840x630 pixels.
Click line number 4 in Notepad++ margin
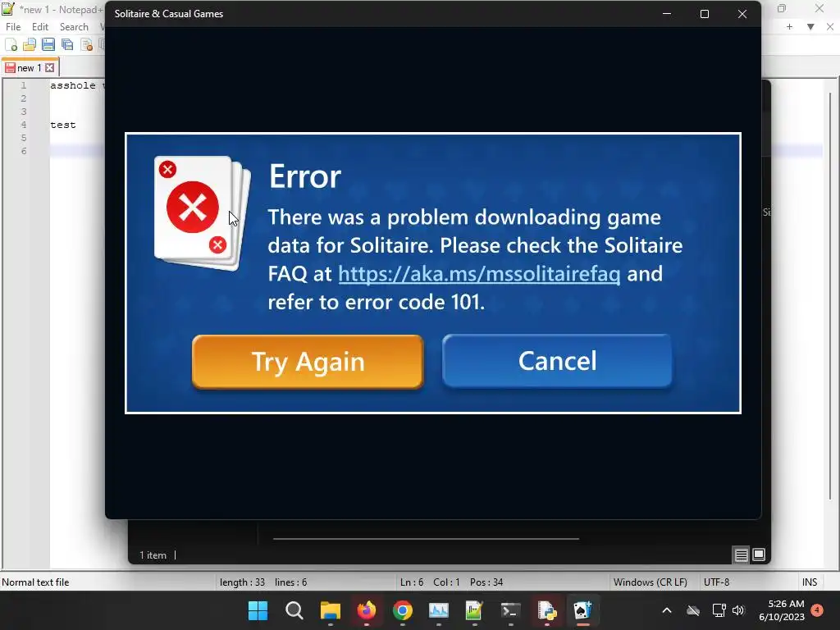[x=24, y=125]
